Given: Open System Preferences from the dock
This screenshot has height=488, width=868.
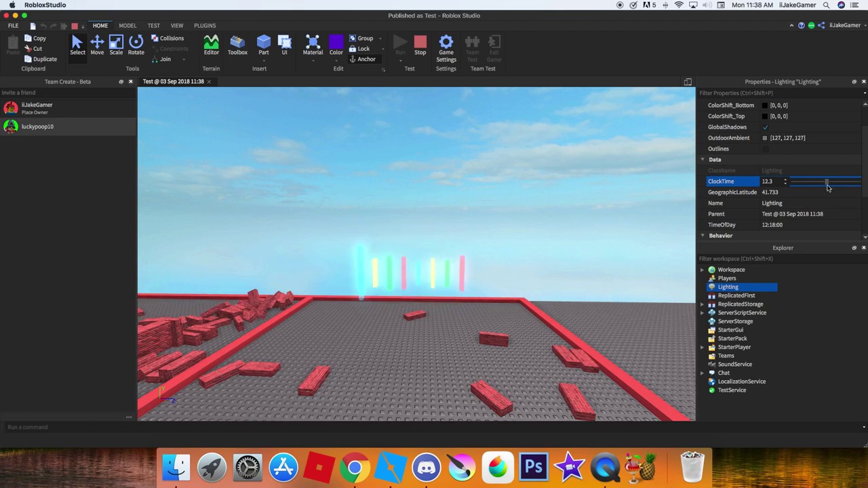Looking at the screenshot, I should point(248,467).
